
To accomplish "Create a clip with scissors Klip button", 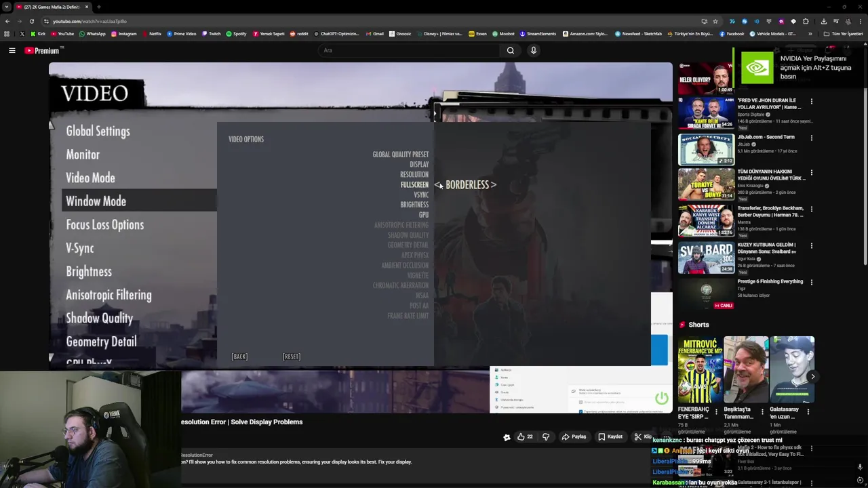I will [642, 437].
